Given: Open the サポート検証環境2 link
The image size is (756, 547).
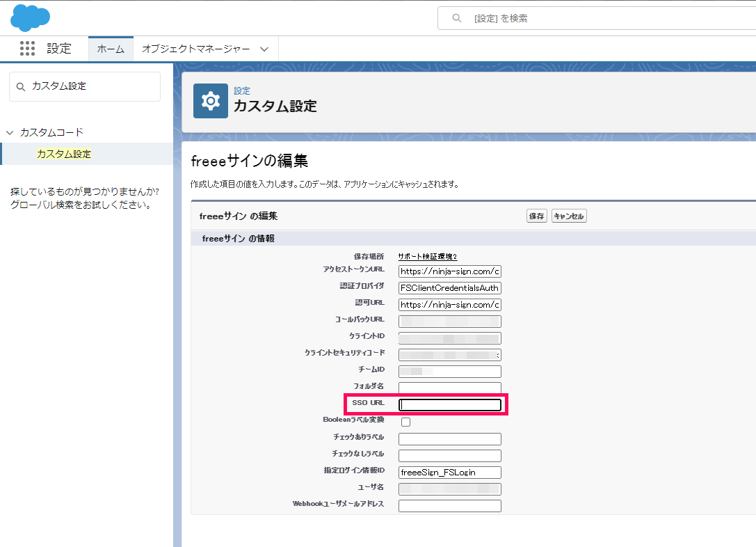Looking at the screenshot, I should (x=428, y=257).
